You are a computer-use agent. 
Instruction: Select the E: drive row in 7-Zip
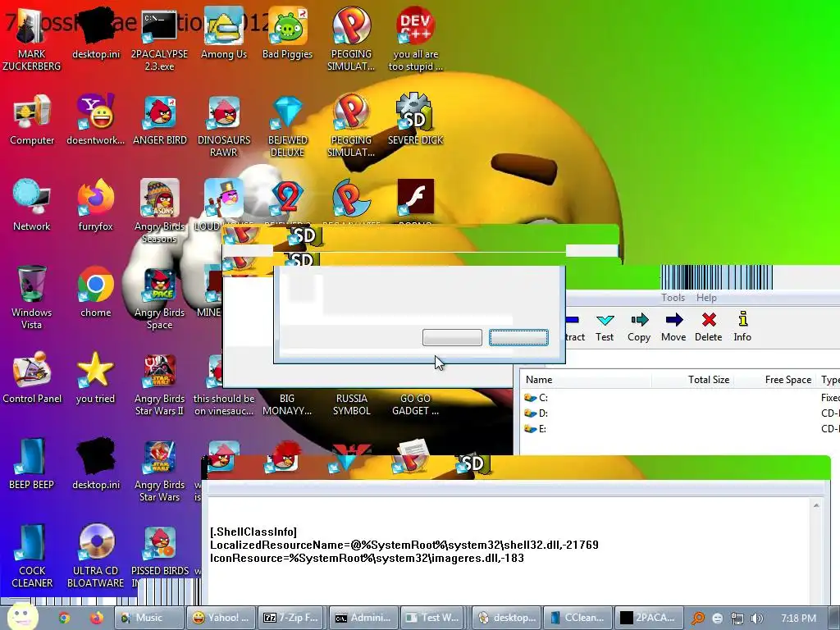[x=681, y=428]
